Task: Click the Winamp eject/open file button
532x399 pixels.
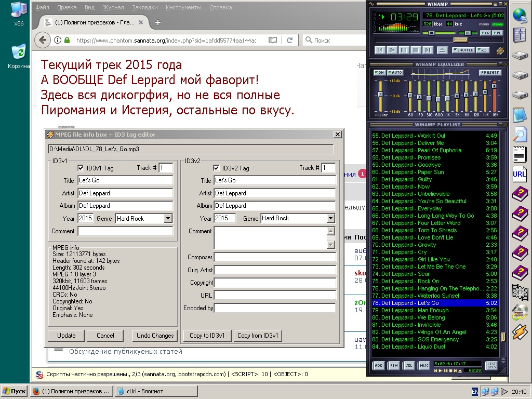Action: point(442,50)
